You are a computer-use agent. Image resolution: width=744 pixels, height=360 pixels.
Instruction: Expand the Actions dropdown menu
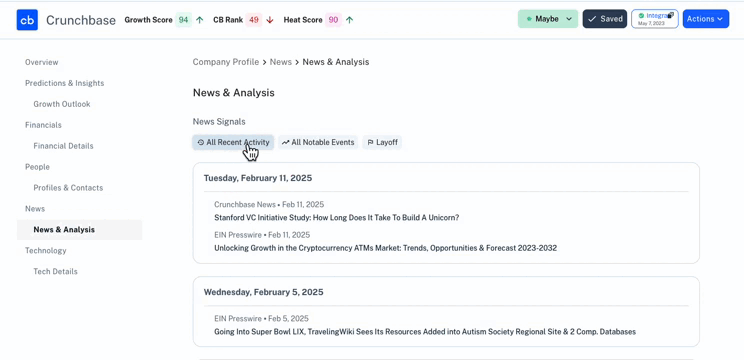coord(706,19)
